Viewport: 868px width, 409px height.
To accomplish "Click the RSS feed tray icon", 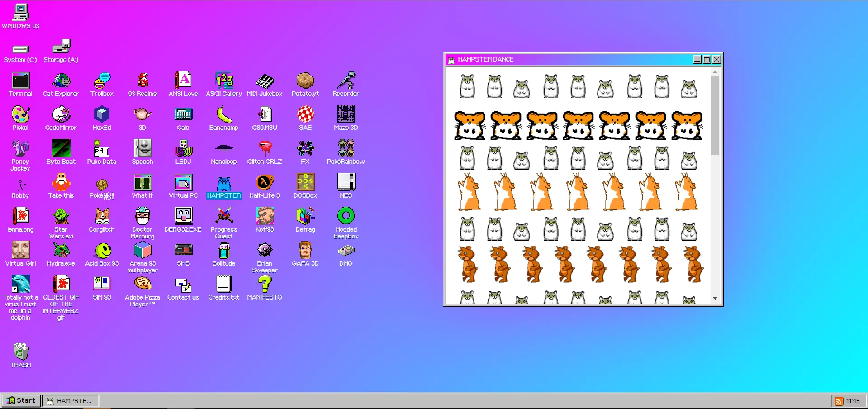I will click(x=839, y=401).
